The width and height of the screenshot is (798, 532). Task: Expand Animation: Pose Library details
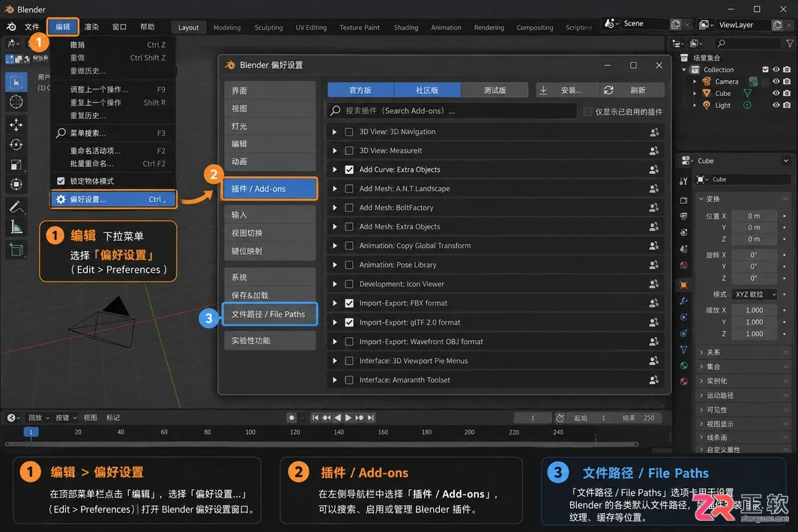(334, 265)
